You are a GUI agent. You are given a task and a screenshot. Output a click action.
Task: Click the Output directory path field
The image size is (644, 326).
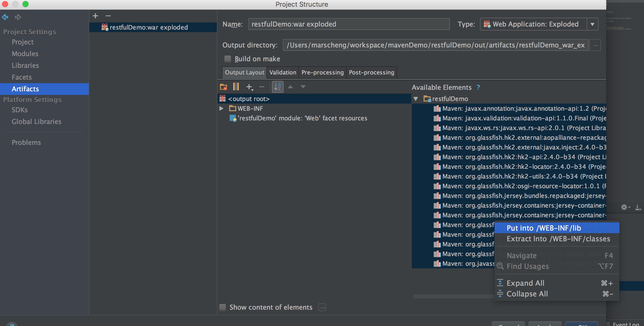pos(436,45)
